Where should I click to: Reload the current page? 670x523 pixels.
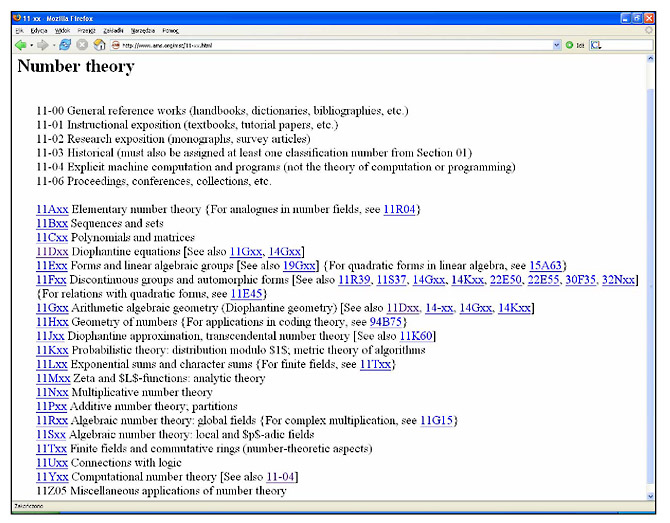click(x=66, y=45)
